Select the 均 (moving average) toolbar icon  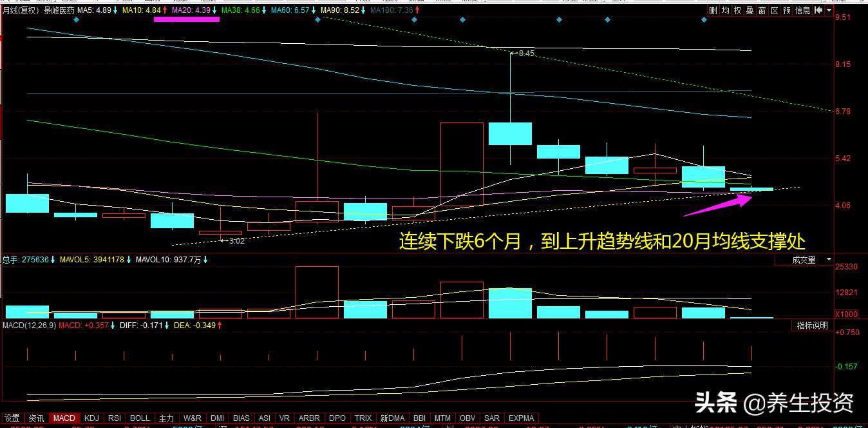[x=725, y=10]
